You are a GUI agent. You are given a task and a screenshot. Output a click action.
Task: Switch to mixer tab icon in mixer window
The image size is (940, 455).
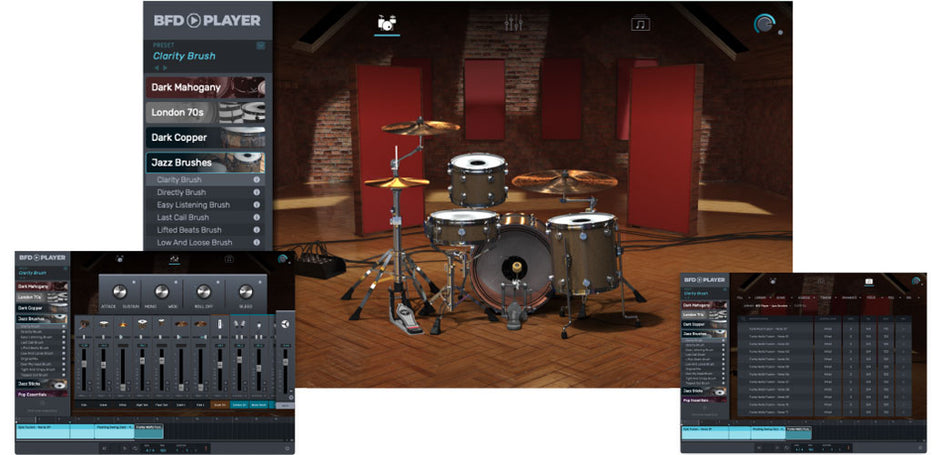174,260
